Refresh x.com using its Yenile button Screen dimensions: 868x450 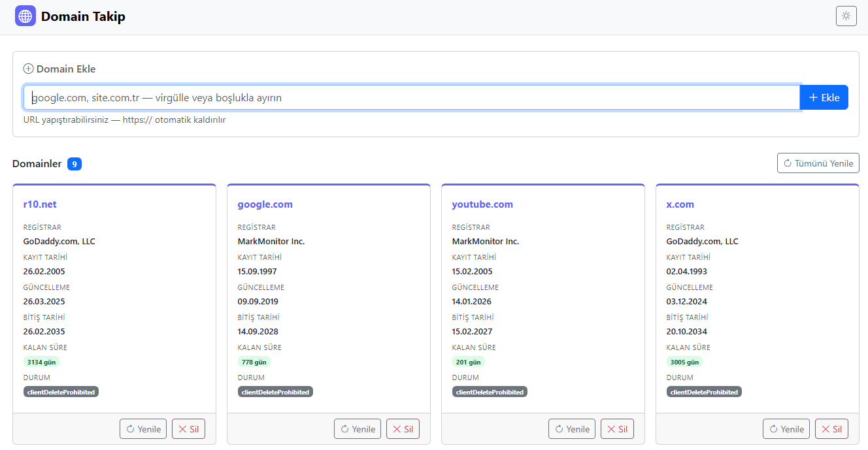click(786, 429)
